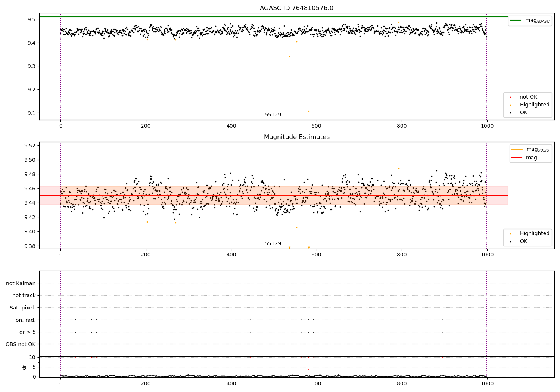Click the red 'mag' legend label
Viewport: 560px width, 392px height.
pos(532,158)
